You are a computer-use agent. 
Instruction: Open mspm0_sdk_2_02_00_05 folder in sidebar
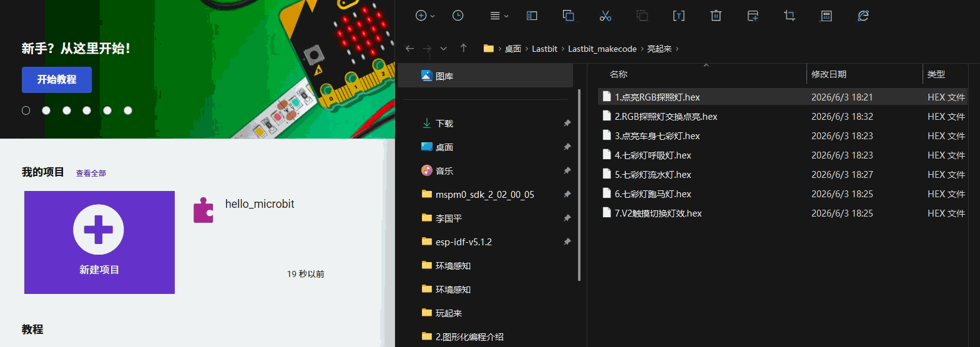click(x=484, y=195)
